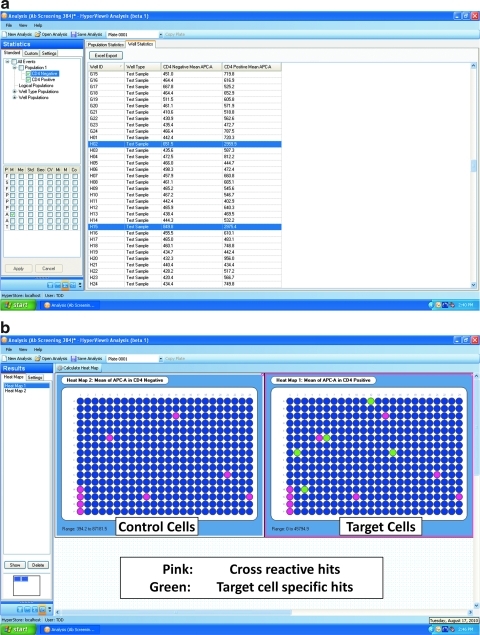Viewport: 480px width, 635px height.
Task: Check the All Events checkbox
Action: point(14,62)
